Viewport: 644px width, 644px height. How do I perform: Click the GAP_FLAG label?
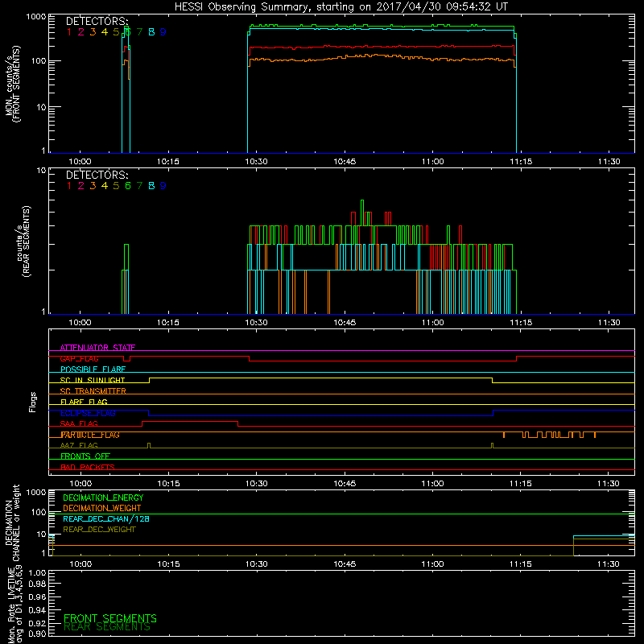coord(79,358)
